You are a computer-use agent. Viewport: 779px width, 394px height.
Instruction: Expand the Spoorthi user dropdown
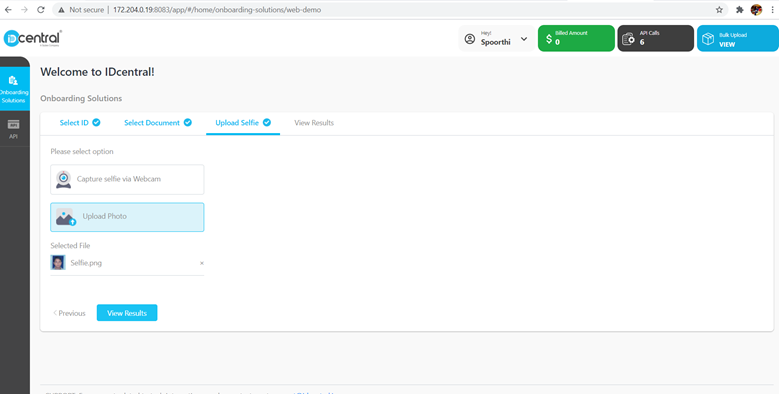click(x=524, y=39)
